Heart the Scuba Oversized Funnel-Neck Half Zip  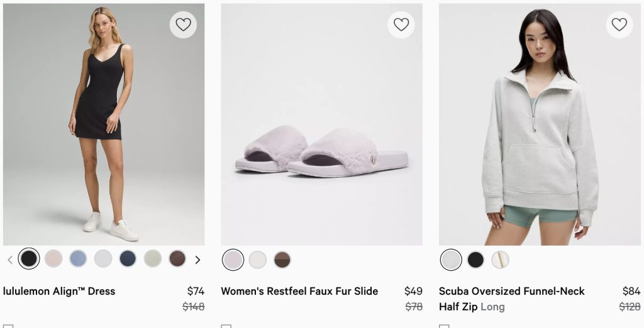click(x=619, y=25)
